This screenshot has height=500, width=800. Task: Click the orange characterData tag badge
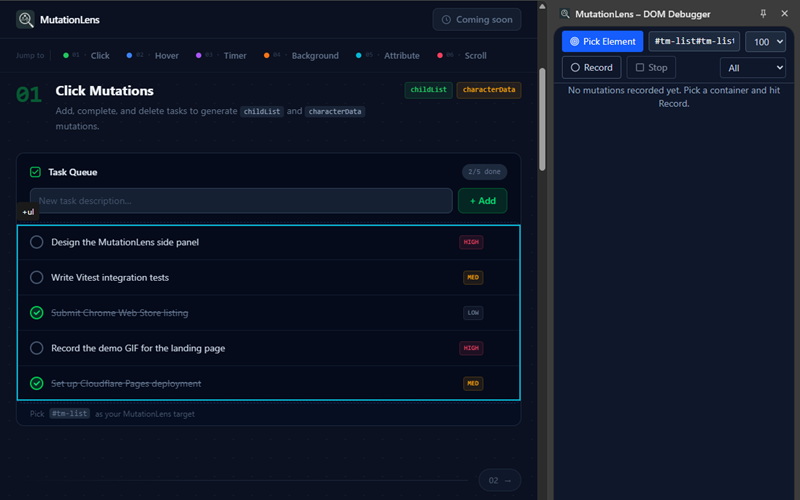[x=489, y=90]
